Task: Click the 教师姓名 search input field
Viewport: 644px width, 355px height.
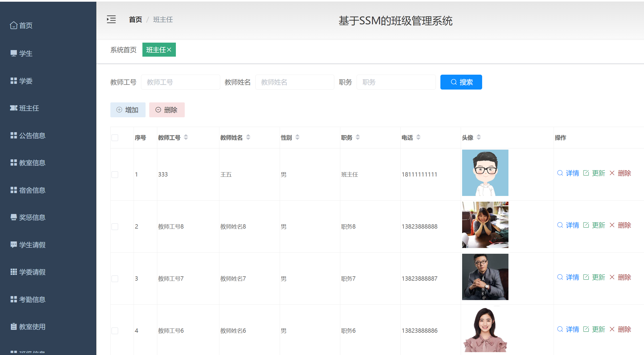Action: pyautogui.click(x=295, y=82)
